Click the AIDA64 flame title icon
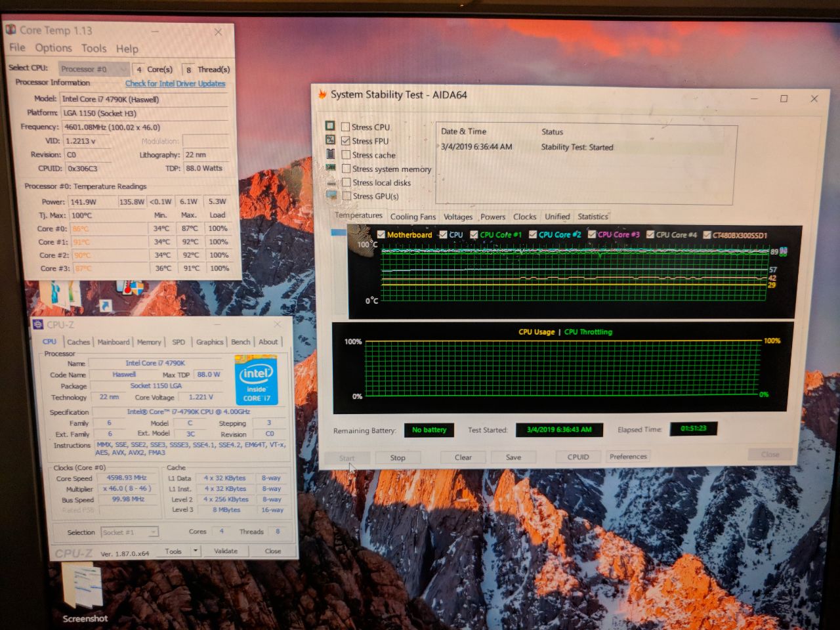This screenshot has height=630, width=840. coord(322,94)
